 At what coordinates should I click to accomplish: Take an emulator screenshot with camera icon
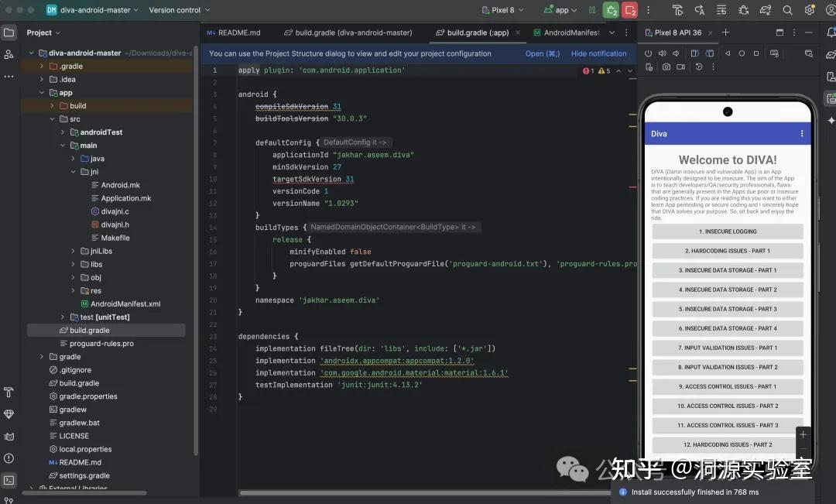point(666,67)
